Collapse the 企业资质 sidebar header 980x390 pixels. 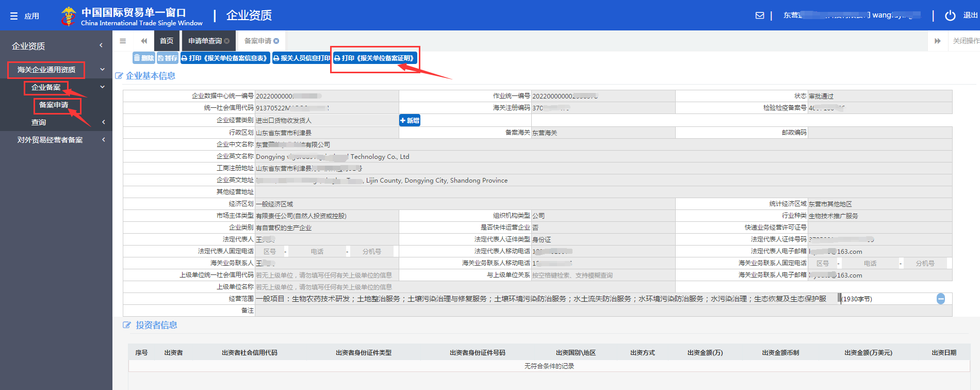[x=56, y=46]
